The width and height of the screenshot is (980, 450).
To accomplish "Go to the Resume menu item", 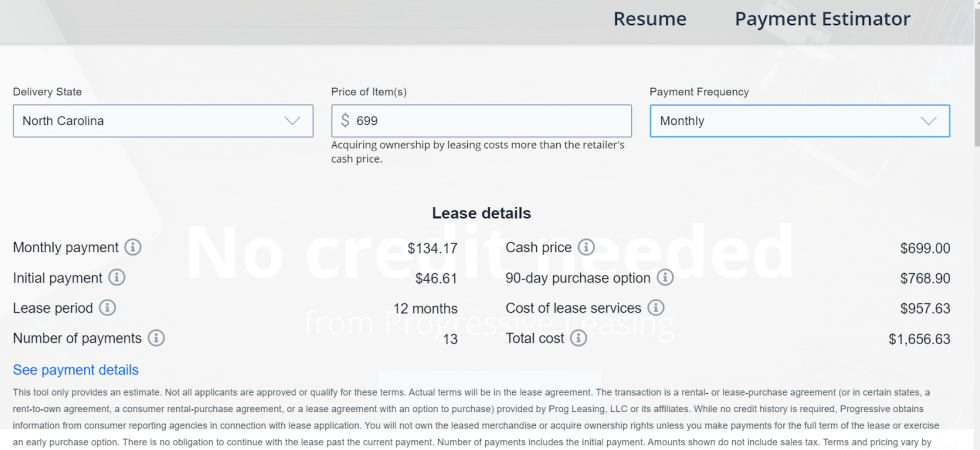I will (x=650, y=19).
